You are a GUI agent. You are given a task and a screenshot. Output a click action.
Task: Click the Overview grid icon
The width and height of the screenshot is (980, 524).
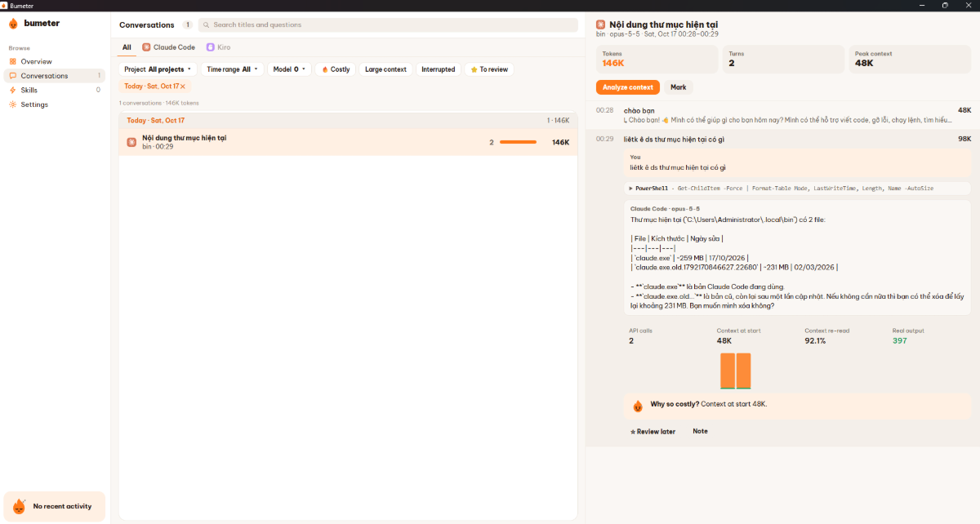(12, 61)
